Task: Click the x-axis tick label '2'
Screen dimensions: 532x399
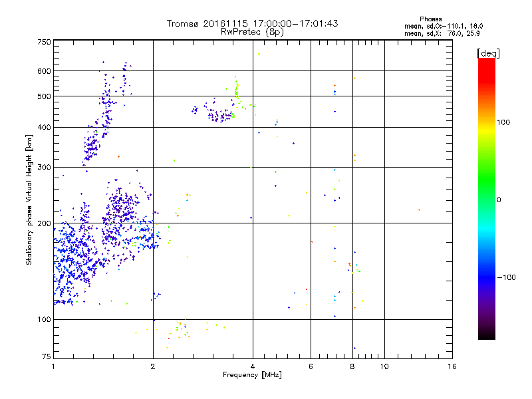Action: [x=153, y=366]
